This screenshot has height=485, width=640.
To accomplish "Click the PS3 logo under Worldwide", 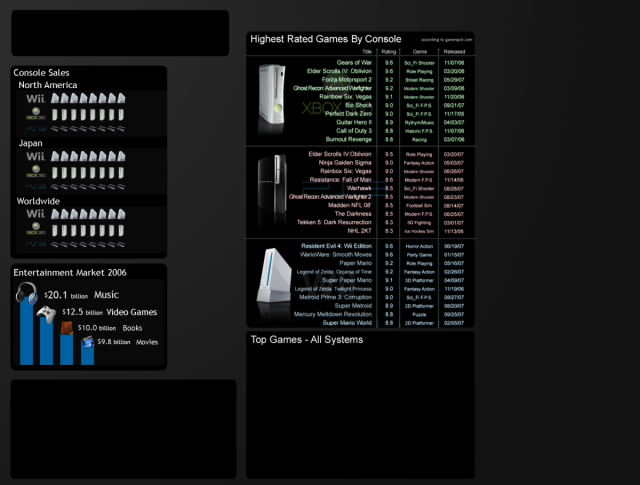I will click(x=36, y=244).
